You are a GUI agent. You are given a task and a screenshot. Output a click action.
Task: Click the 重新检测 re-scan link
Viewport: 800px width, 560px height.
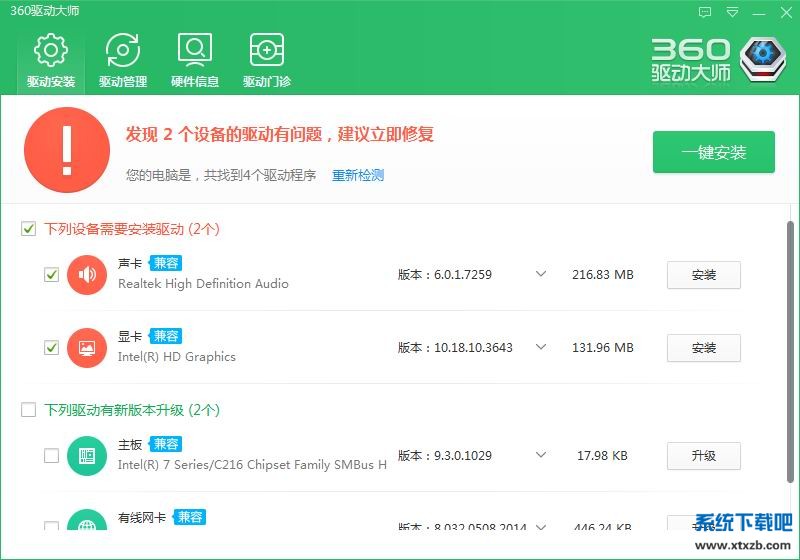click(358, 175)
